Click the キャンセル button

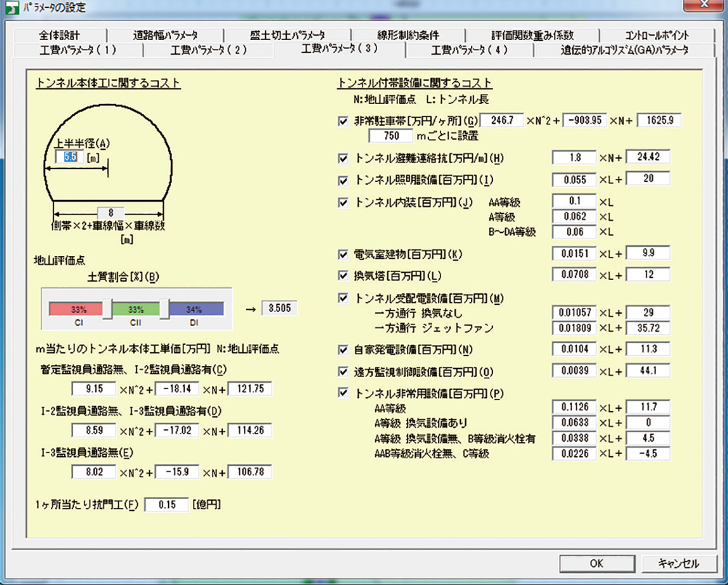point(678,564)
